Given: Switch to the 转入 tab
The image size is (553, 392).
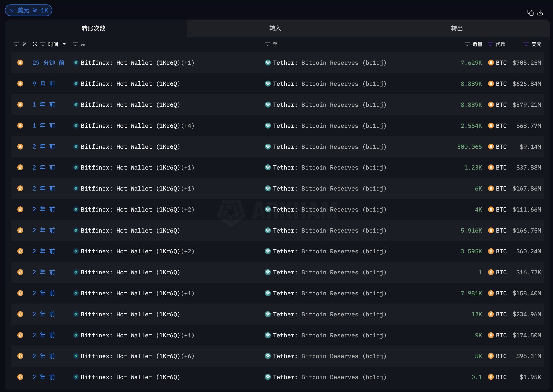Looking at the screenshot, I should pyautogui.click(x=275, y=28).
